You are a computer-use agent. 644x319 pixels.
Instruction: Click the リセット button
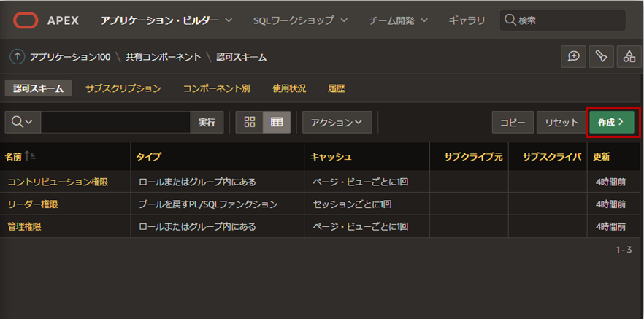pyautogui.click(x=561, y=123)
